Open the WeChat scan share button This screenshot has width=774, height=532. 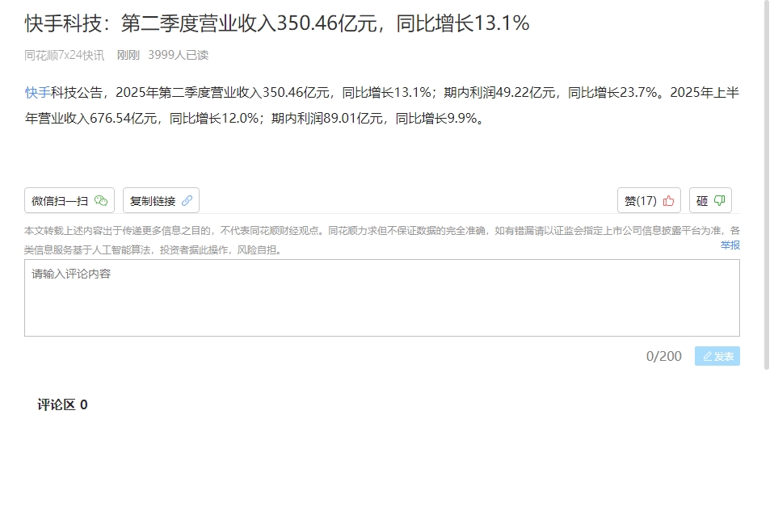(69, 201)
